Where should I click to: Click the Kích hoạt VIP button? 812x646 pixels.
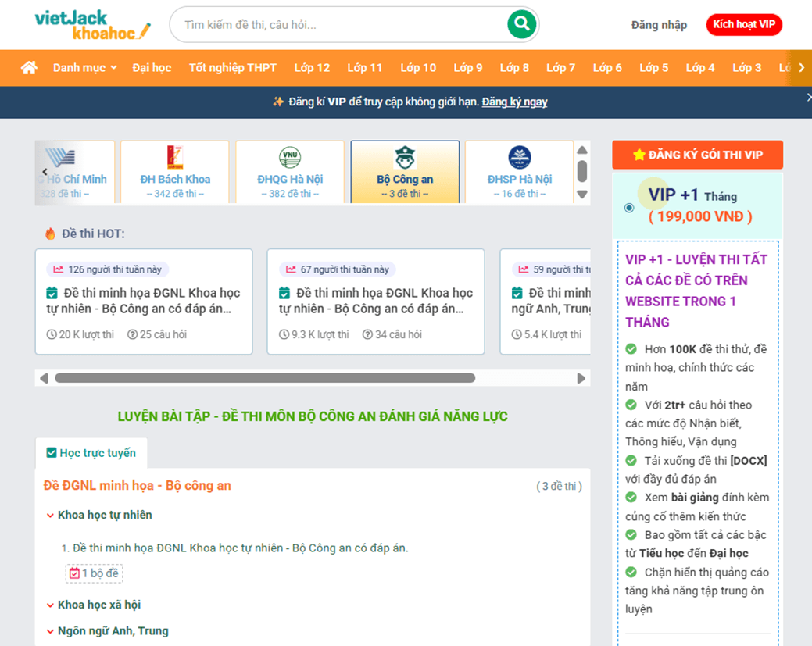[x=743, y=25]
